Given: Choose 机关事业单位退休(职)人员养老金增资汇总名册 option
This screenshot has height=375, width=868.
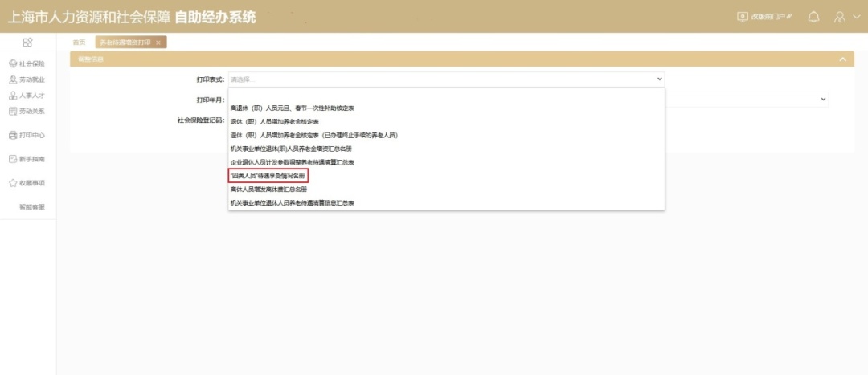Looking at the screenshot, I should pos(291,149).
